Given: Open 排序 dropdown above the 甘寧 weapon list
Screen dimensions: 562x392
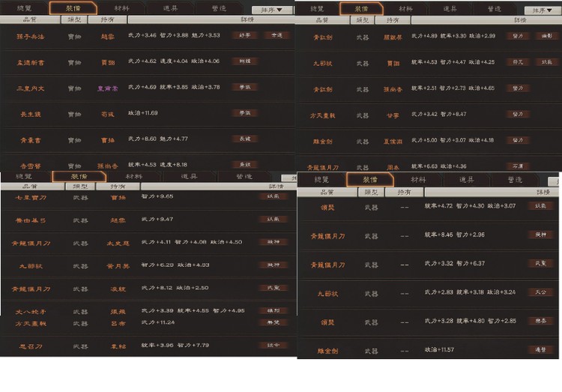Looking at the screenshot, I should coord(543,10).
